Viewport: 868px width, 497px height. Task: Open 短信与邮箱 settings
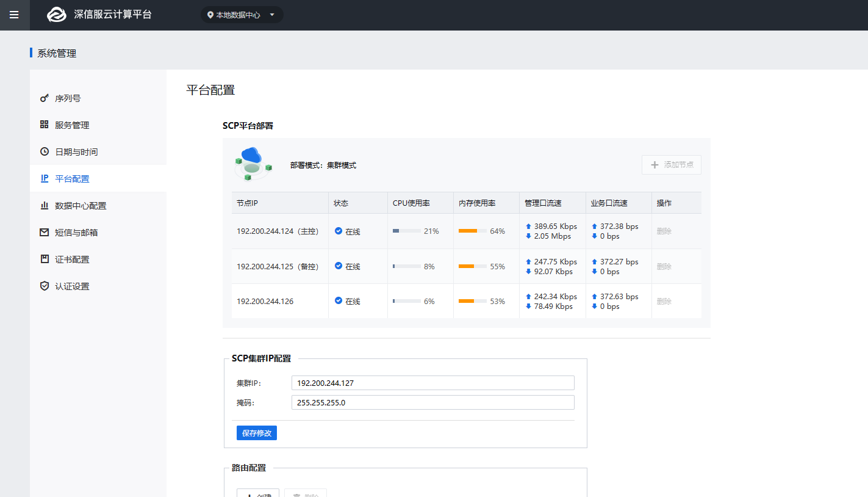98,232
